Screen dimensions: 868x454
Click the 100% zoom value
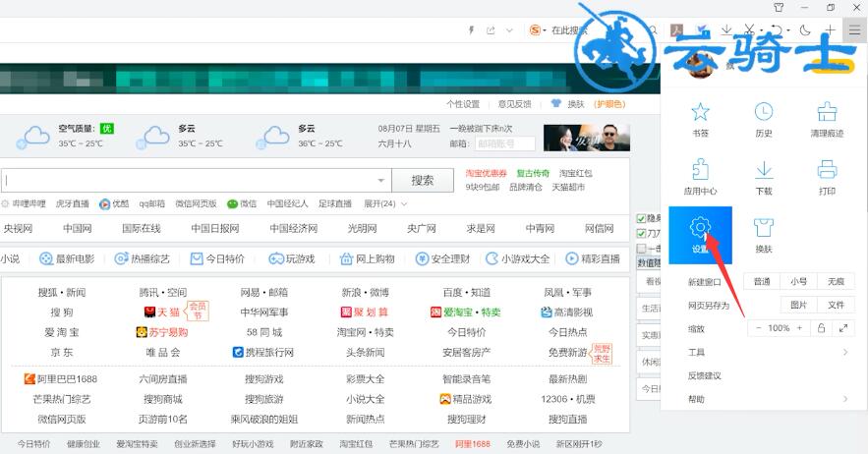pyautogui.click(x=779, y=328)
